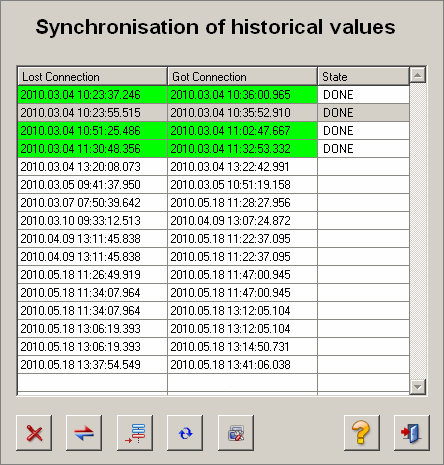Sort by the Got Connection column header
Image resolution: width=444 pixels, height=465 pixels.
pos(242,77)
